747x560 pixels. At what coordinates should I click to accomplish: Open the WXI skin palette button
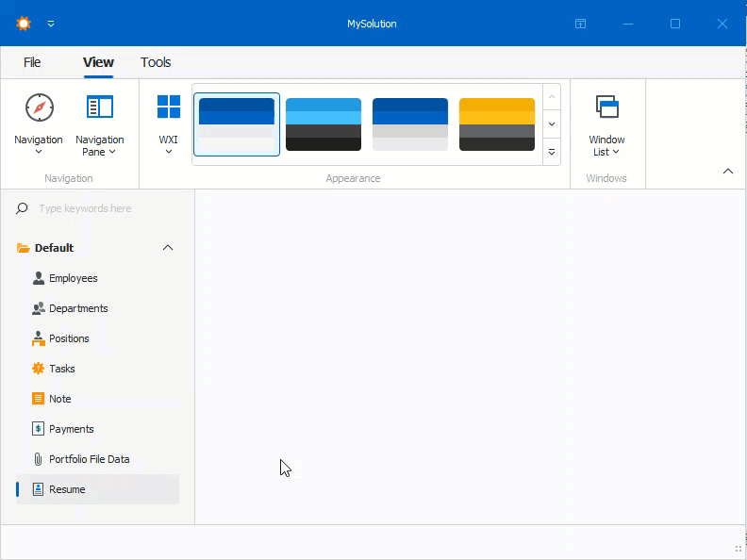point(169,124)
